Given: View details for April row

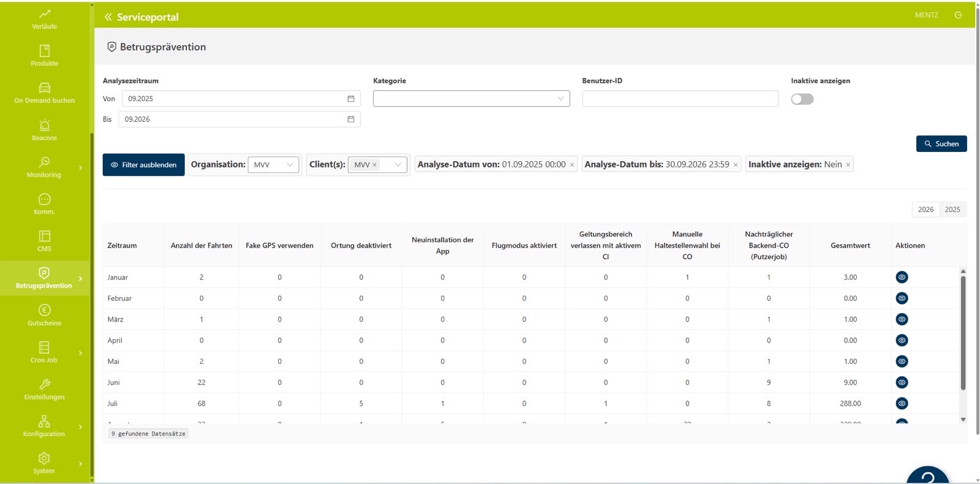Looking at the screenshot, I should pos(902,341).
